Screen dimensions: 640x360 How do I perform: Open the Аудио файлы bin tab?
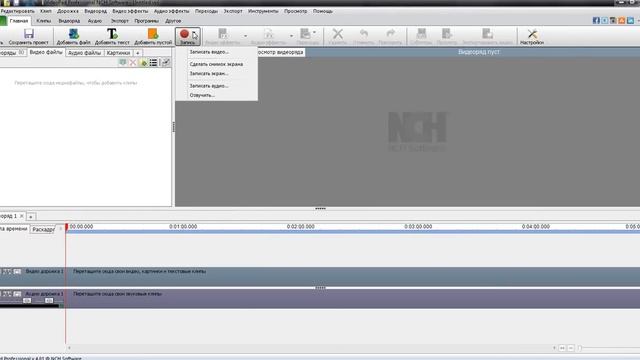coord(84,53)
